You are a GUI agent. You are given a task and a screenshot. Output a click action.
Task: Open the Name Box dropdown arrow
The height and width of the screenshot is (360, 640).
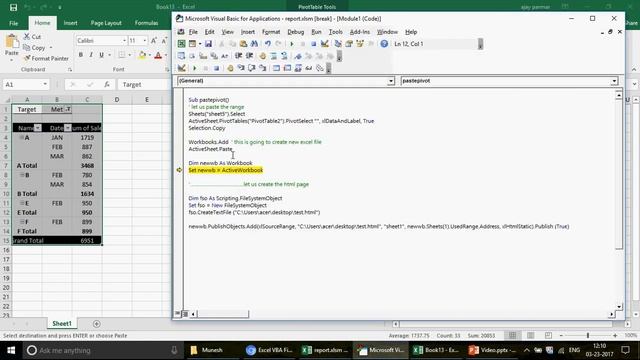click(x=45, y=84)
